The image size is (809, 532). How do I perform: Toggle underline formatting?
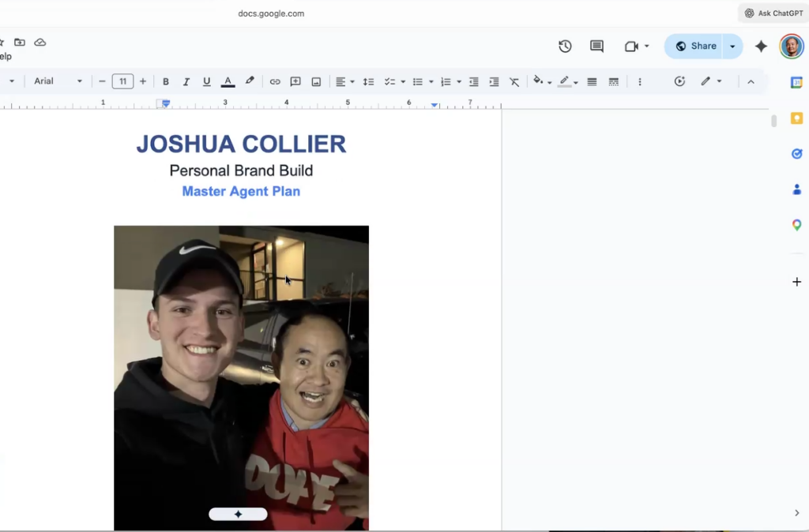click(x=207, y=81)
